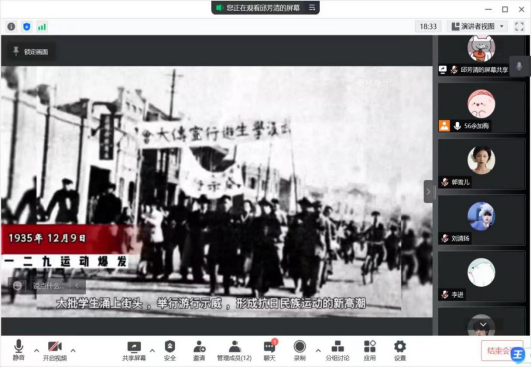Image resolution: width=532 pixels, height=368 pixels.
Task: Open 演讲者视图 view layout dropdown
Action: pos(478,26)
